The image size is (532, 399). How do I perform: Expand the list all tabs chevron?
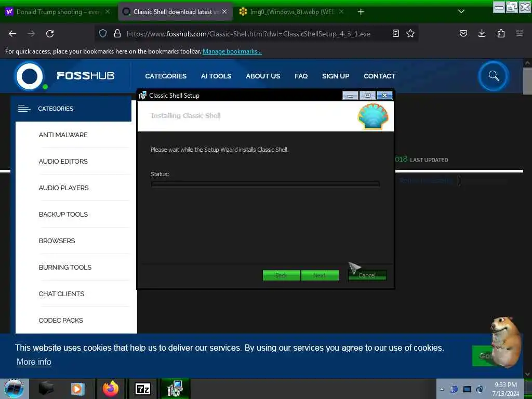(461, 11)
